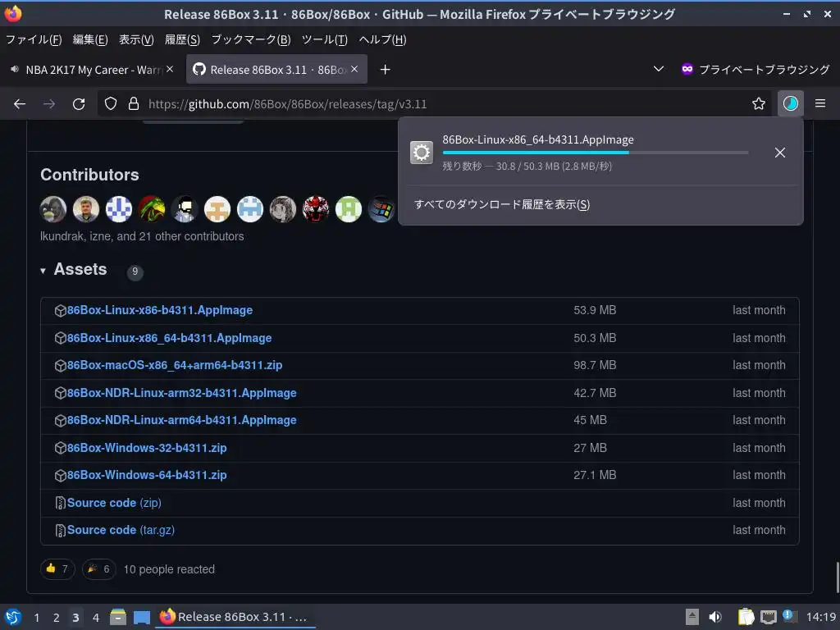This screenshot has height=630, width=840.
Task: Show site security padlock information
Action: [x=134, y=104]
